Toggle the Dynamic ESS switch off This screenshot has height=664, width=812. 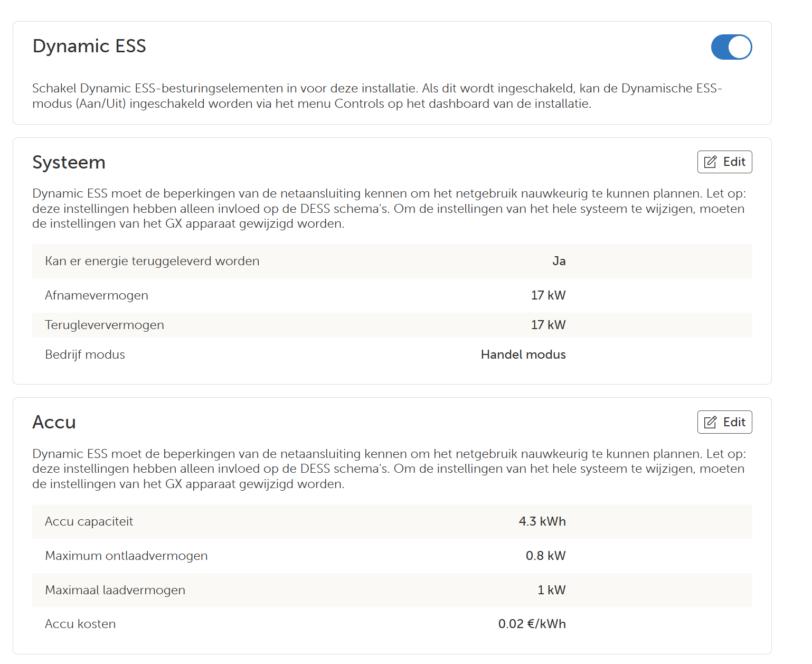[x=731, y=47]
